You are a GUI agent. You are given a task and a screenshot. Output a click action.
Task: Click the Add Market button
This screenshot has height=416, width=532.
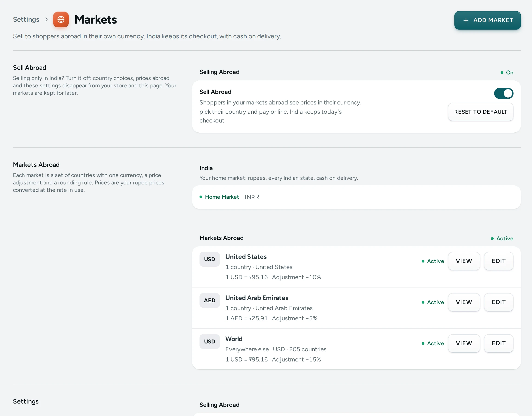487,20
